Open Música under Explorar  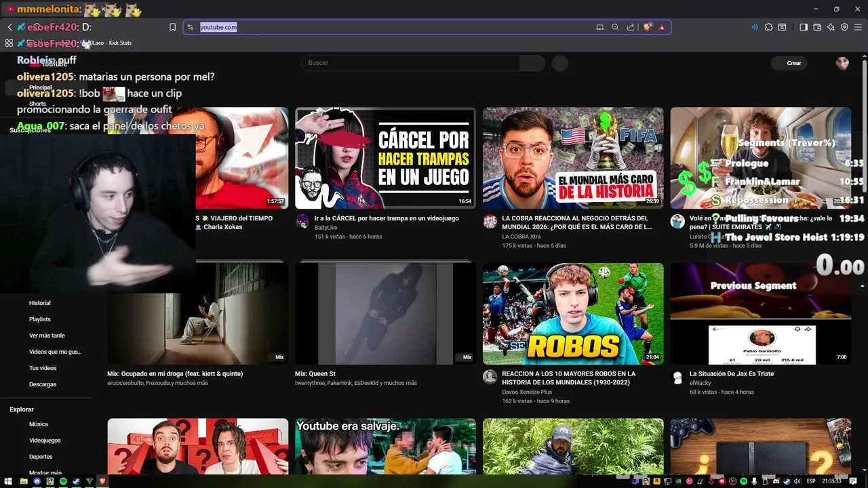[39, 424]
